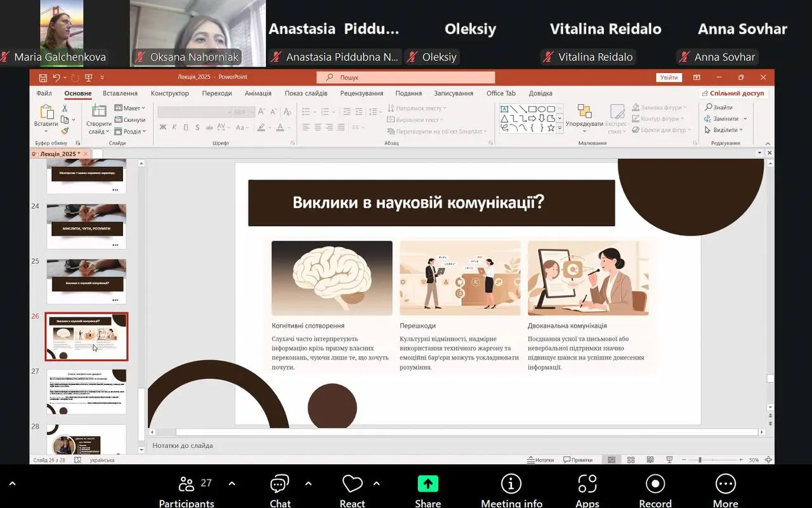Click the Undo arrow icon
Image resolution: width=812 pixels, height=508 pixels.
(x=56, y=77)
